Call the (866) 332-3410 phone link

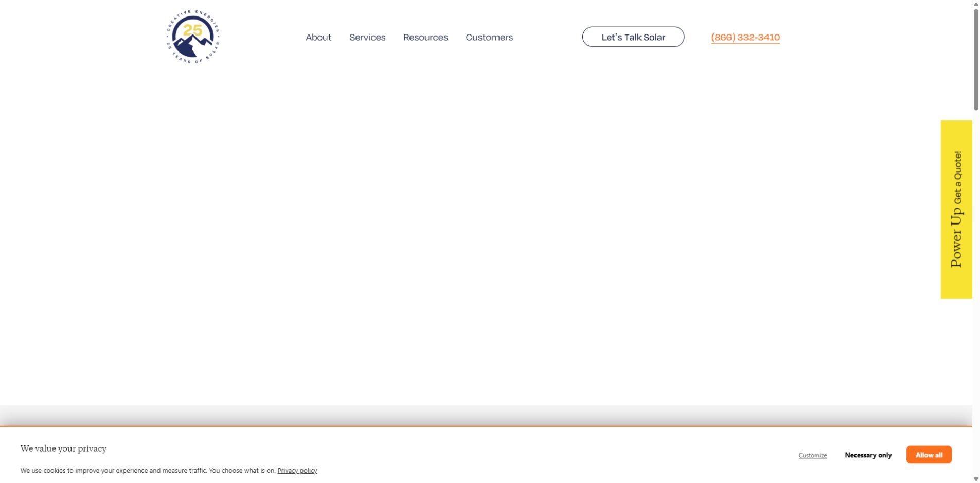(745, 37)
